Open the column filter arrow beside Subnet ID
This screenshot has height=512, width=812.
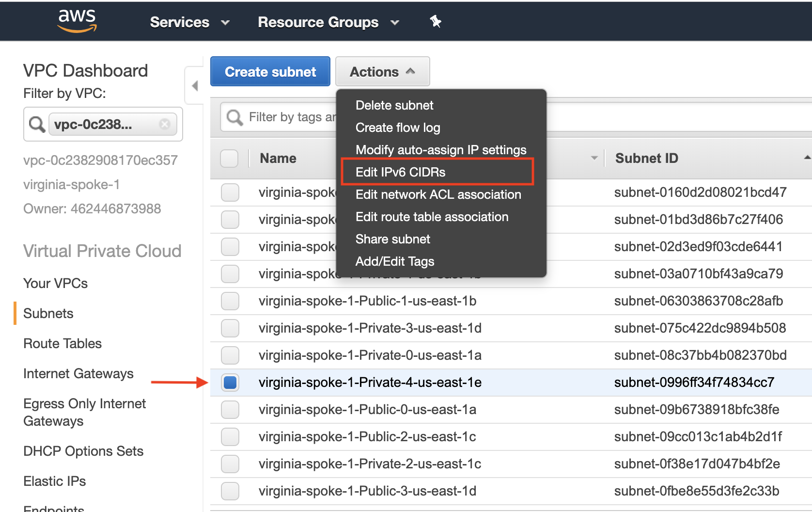[x=594, y=158]
